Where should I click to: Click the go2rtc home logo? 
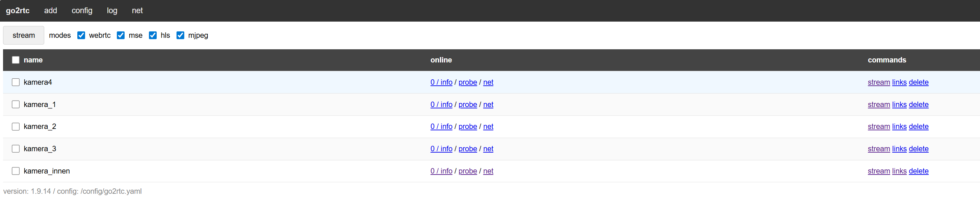pos(18,11)
